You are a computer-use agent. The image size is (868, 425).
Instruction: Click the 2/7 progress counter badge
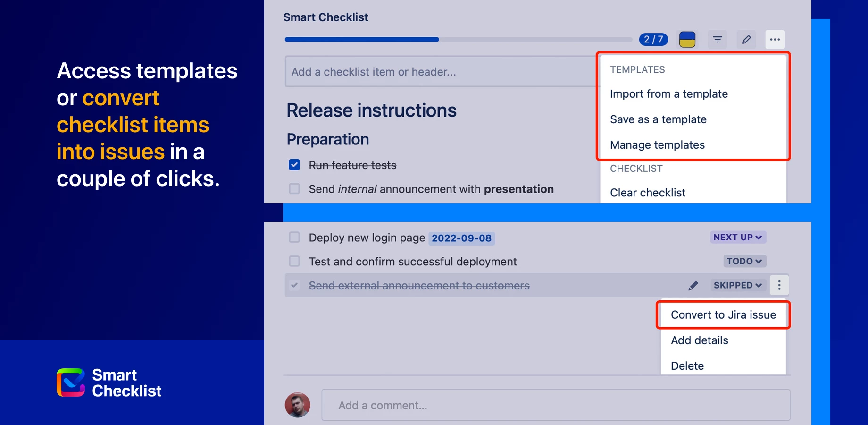click(653, 39)
